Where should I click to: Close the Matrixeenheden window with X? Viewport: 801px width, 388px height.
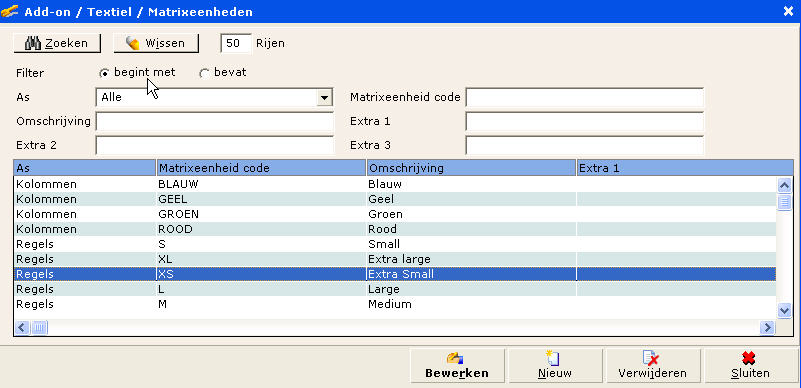(x=789, y=11)
